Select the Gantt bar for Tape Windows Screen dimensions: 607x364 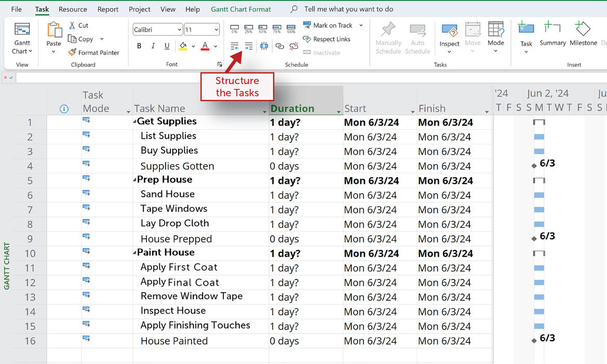click(x=539, y=209)
